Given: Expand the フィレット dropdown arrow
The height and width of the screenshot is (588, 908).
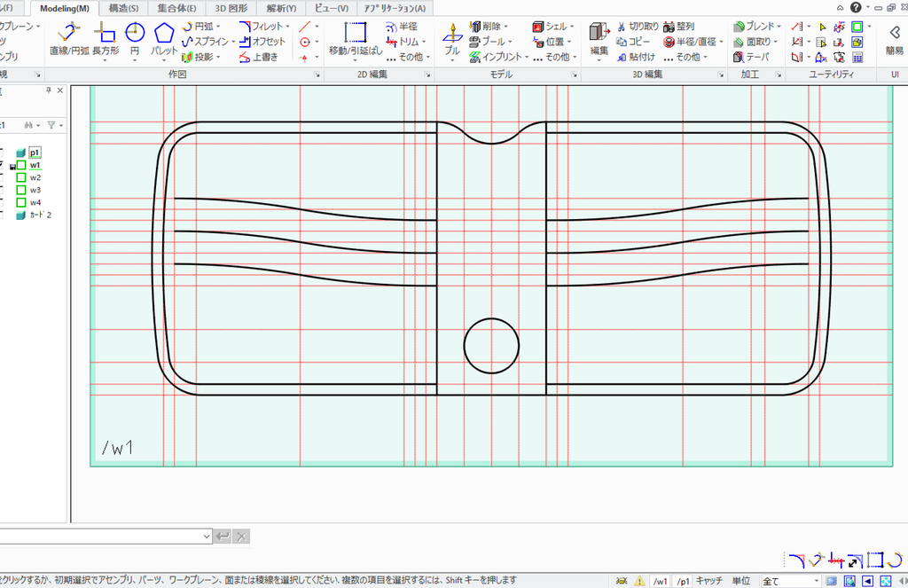Looking at the screenshot, I should tap(287, 27).
